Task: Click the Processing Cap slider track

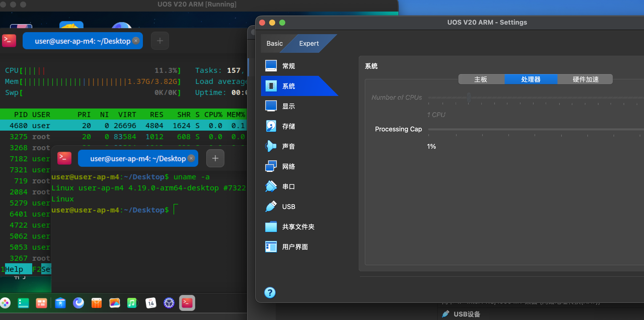Action: tap(536, 129)
